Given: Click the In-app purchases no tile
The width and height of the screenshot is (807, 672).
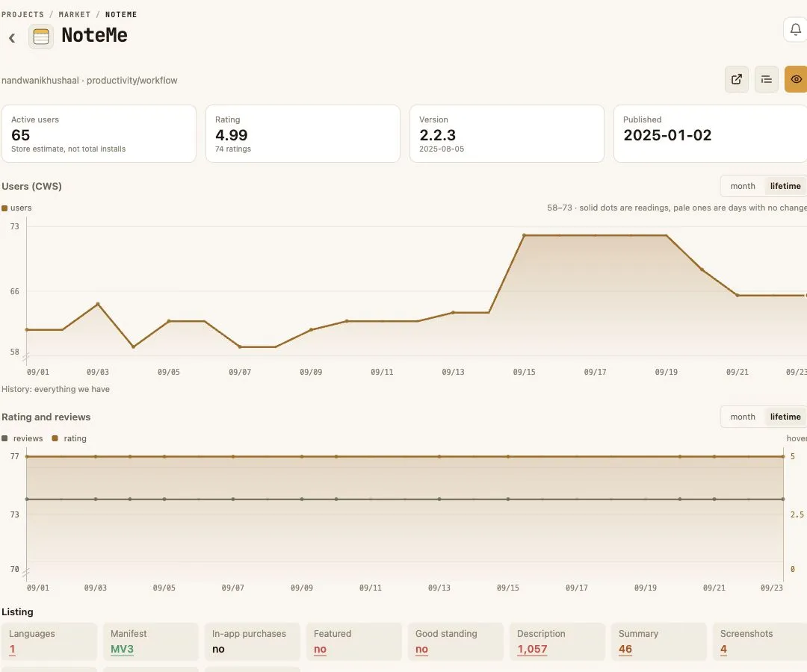Looking at the screenshot, I should 253,641.
